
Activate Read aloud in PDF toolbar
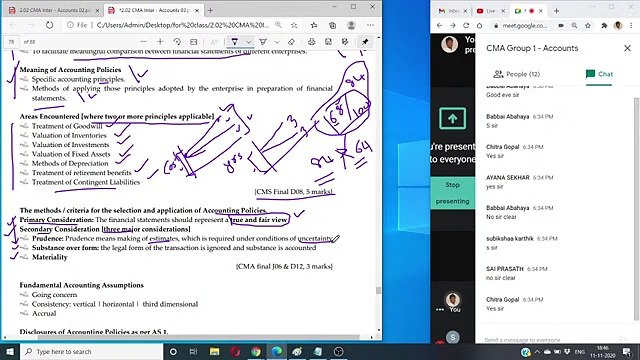214,42
